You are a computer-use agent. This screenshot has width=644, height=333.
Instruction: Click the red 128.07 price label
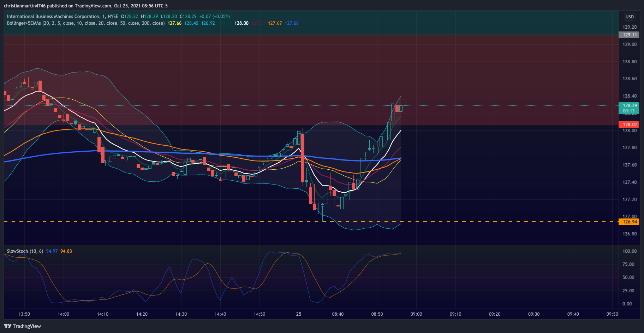click(x=629, y=124)
